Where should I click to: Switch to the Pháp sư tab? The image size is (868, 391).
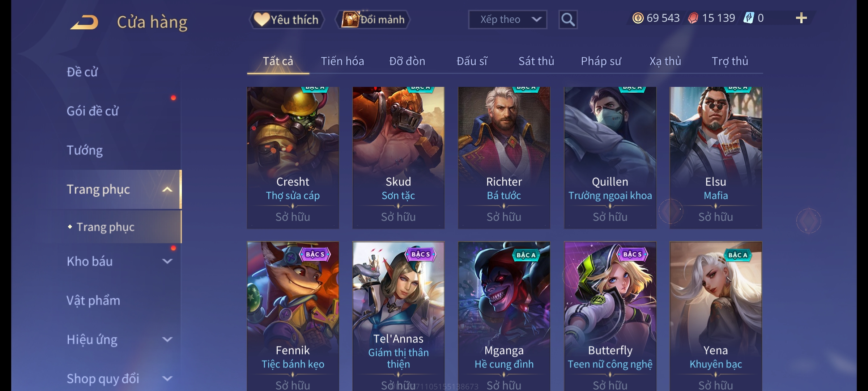coord(601,61)
